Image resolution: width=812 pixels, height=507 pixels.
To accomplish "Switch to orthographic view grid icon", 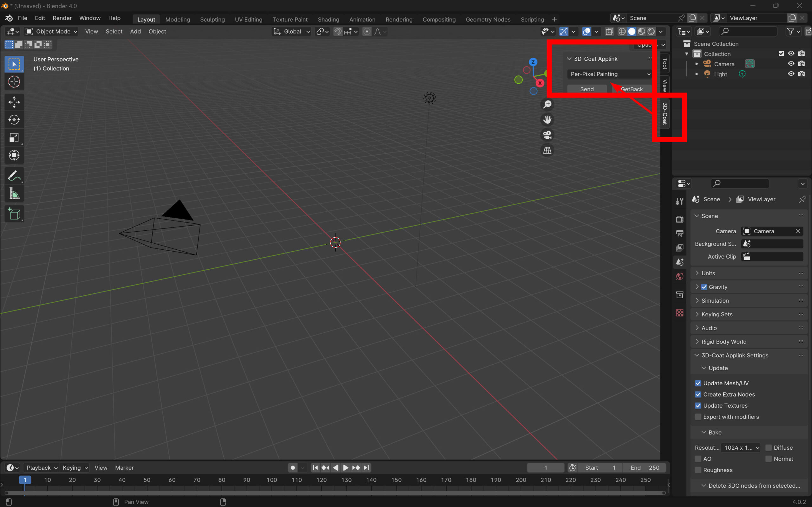I will point(547,150).
